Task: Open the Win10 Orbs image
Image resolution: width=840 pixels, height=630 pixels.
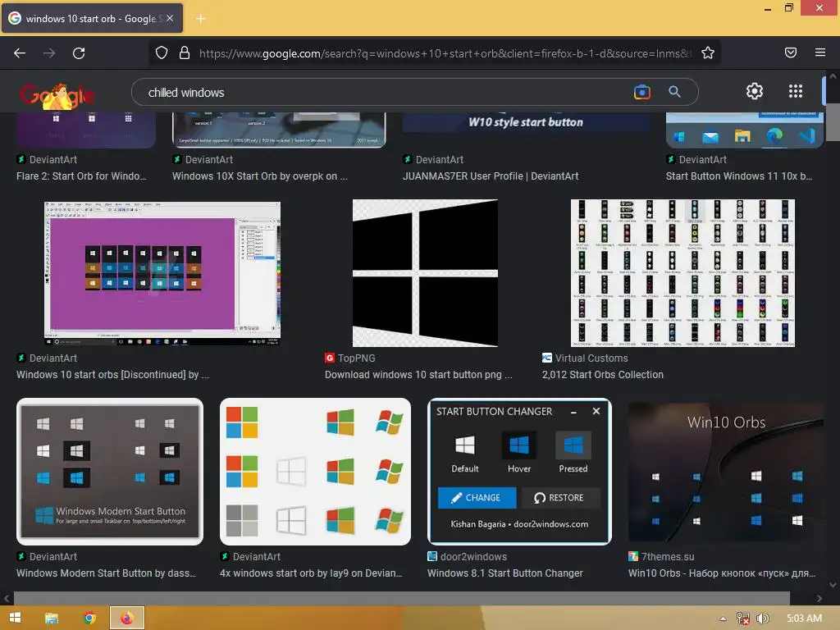Action: click(x=725, y=472)
